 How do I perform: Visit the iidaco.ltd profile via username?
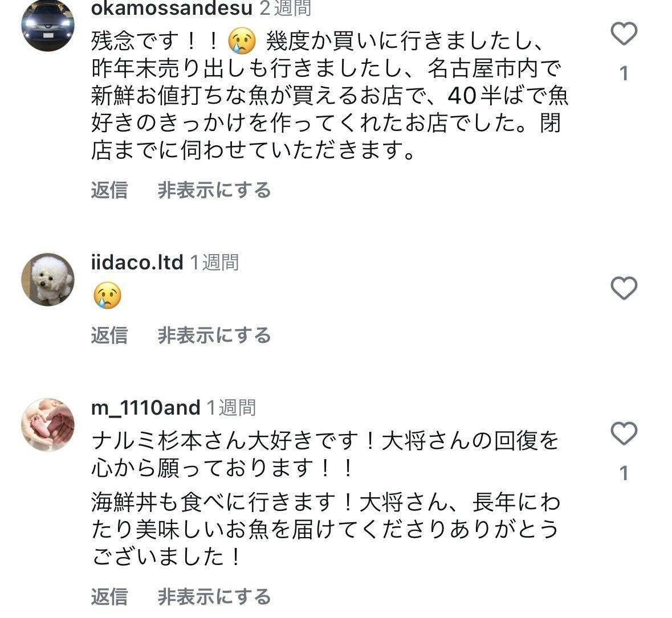(x=137, y=263)
